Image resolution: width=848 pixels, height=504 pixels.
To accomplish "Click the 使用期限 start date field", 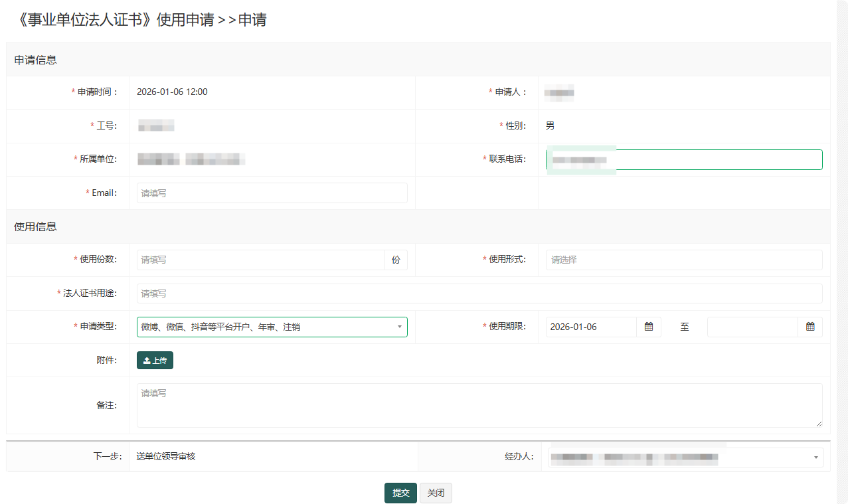I will pyautogui.click(x=591, y=327).
